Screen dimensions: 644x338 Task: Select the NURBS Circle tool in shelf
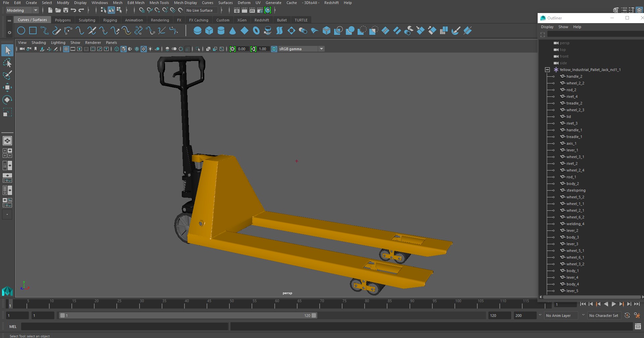coord(21,31)
